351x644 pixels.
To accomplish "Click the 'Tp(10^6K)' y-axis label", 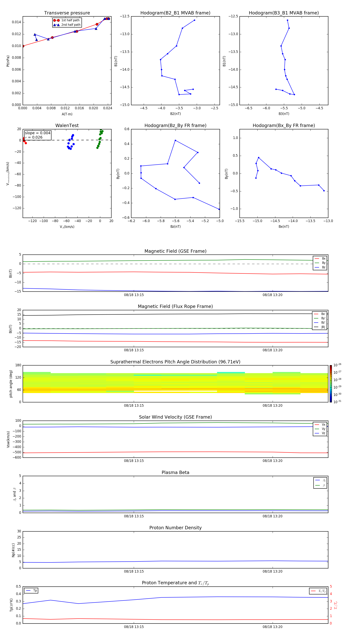I will (11, 605).
